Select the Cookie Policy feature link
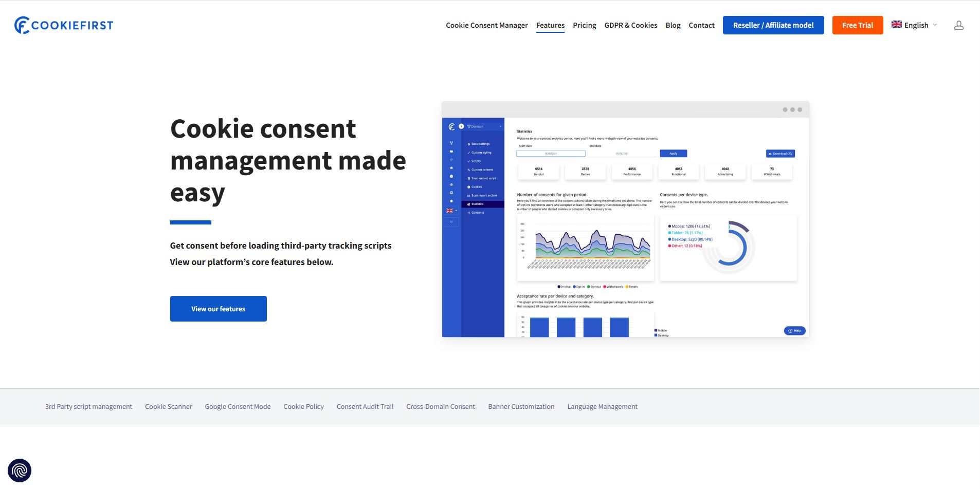The width and height of the screenshot is (980, 489). [x=303, y=406]
